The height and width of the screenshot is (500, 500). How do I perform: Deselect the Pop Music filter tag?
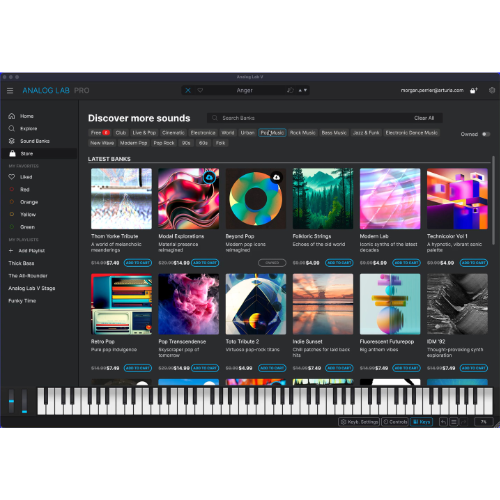click(272, 133)
